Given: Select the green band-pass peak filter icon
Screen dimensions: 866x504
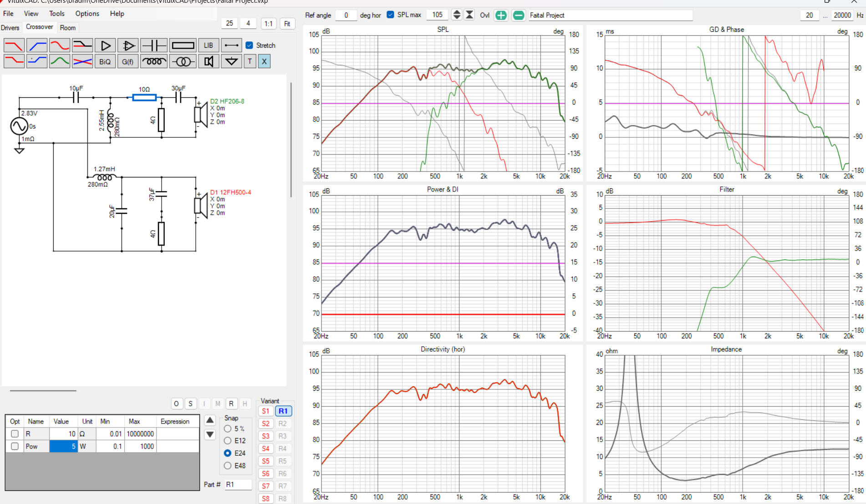Looking at the screenshot, I should [x=59, y=61].
